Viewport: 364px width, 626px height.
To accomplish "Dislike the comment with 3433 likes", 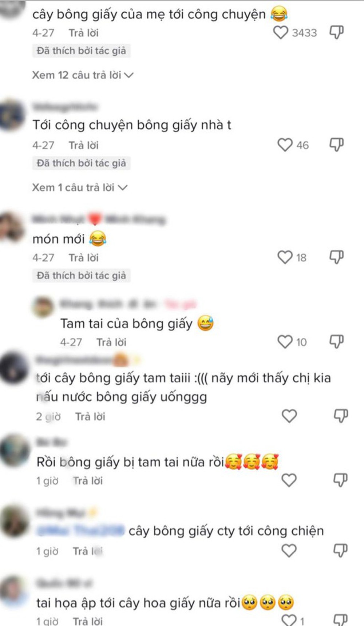I will [336, 32].
